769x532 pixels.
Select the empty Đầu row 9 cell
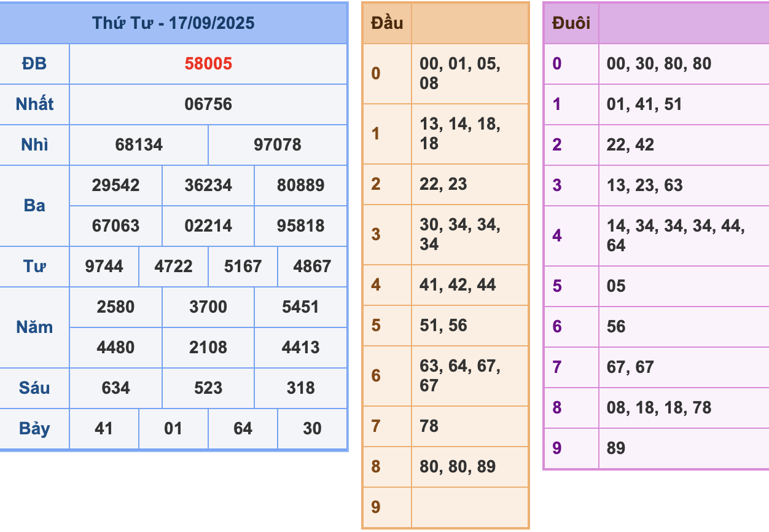[469, 507]
